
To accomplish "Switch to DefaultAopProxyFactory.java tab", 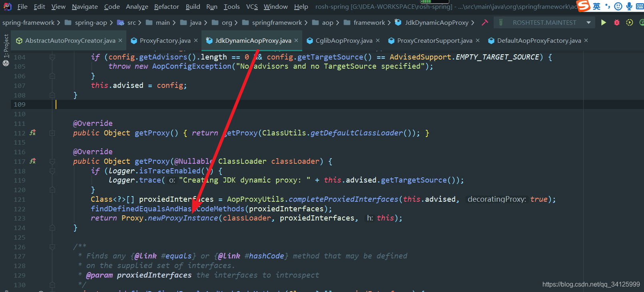I will pyautogui.click(x=535, y=41).
